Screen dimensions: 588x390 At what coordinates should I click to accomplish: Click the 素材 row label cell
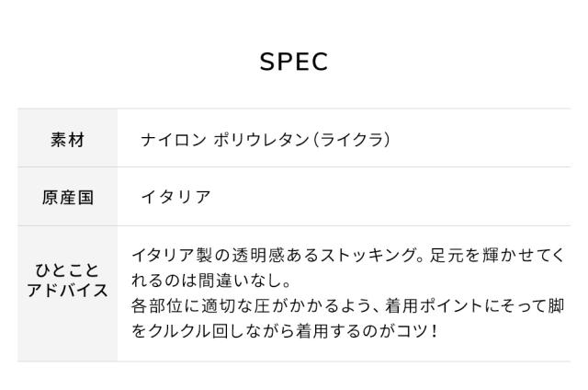67,140
